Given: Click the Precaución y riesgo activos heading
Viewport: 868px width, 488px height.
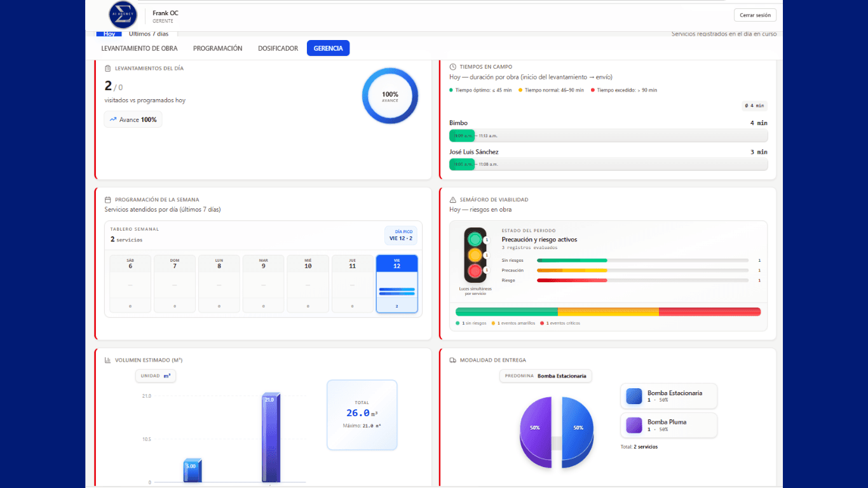Looking at the screenshot, I should 539,240.
